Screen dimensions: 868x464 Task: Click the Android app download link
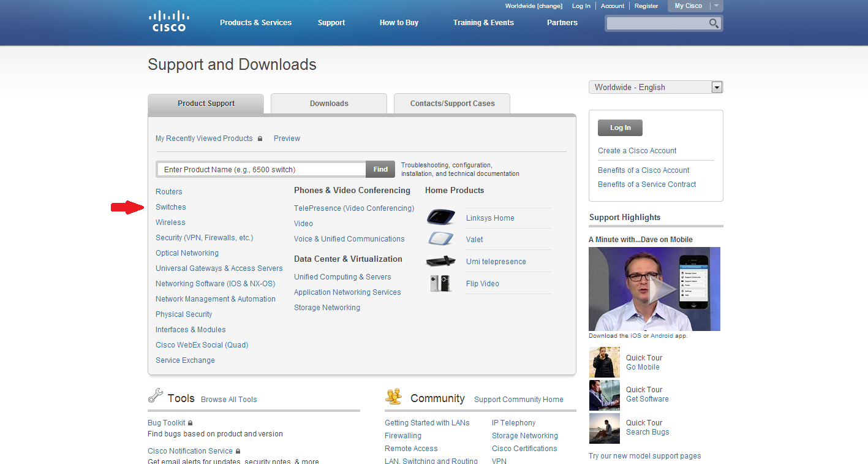(662, 336)
